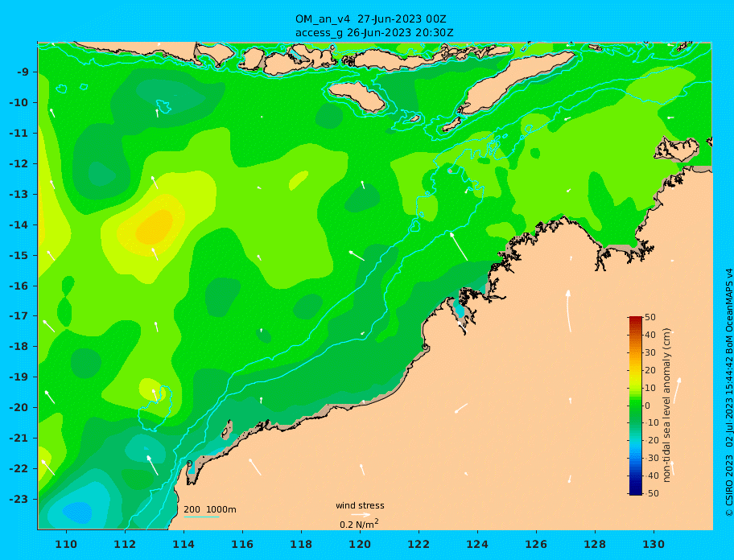Click latitude label -14 on the y-axis
Image resolution: width=734 pixels, height=560 pixels.
click(19, 225)
